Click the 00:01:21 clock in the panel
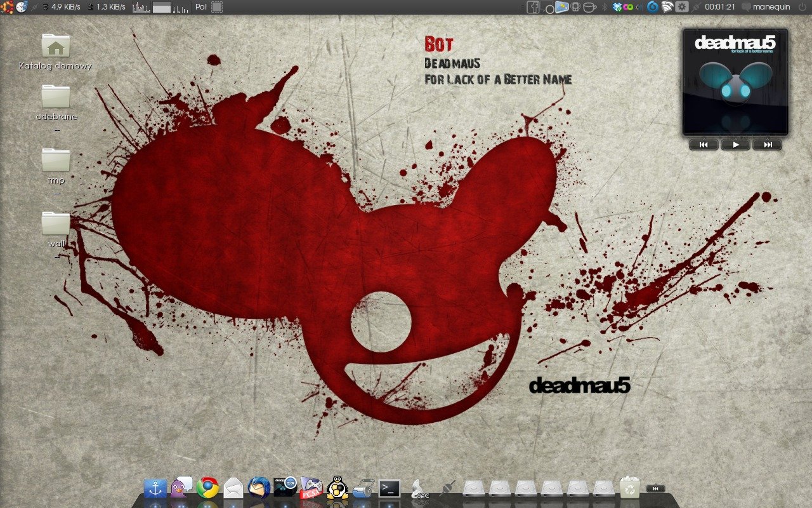 720,7
